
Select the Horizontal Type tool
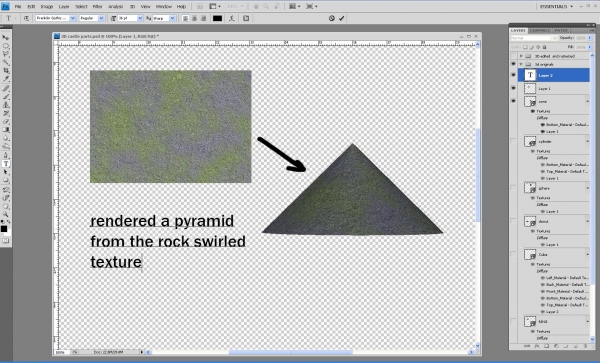point(6,164)
